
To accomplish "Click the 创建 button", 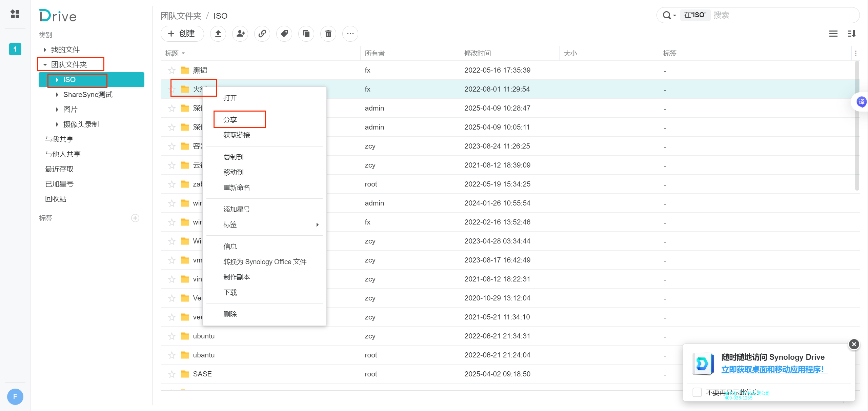I will 182,34.
